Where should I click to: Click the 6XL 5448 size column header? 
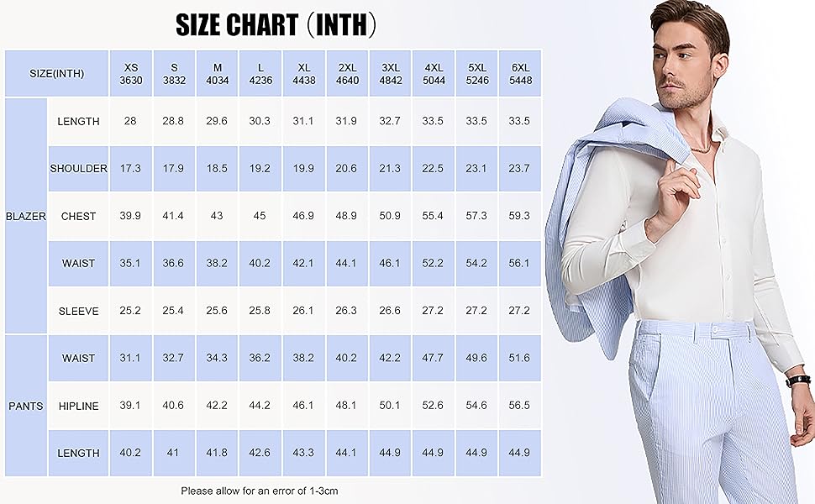pos(519,73)
